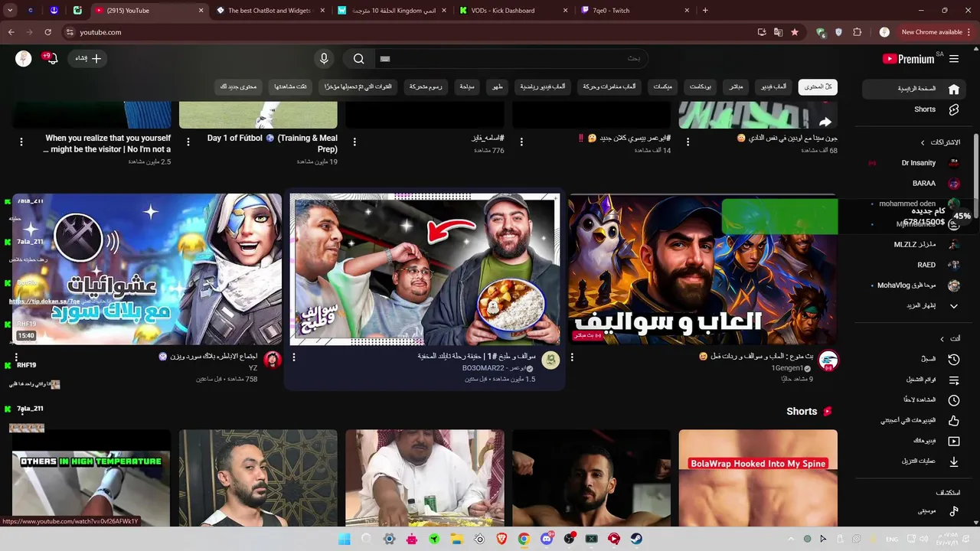Open the Subscriptions (الاشتراكات) section chevron
This screenshot has width=980, height=551.
click(x=923, y=142)
